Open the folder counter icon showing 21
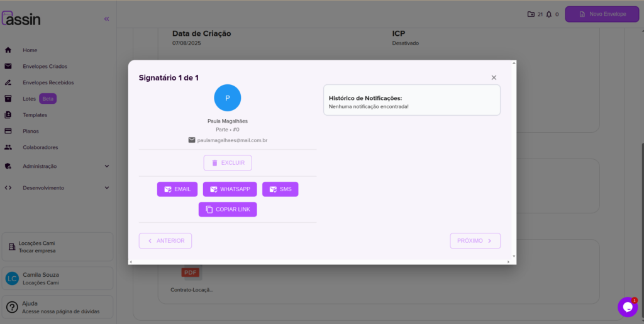This screenshot has width=644, height=324. click(531, 14)
